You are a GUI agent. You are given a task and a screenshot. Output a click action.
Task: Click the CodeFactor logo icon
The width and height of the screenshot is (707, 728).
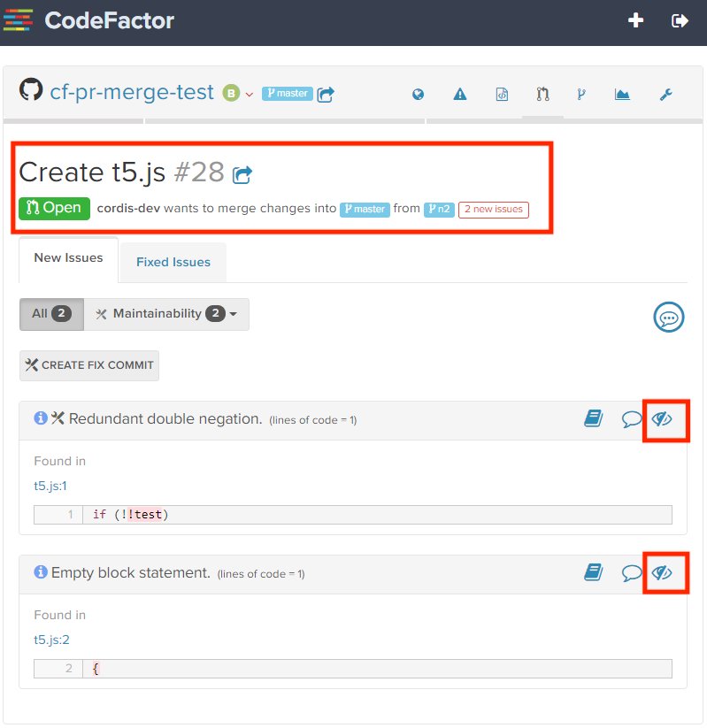click(x=18, y=20)
